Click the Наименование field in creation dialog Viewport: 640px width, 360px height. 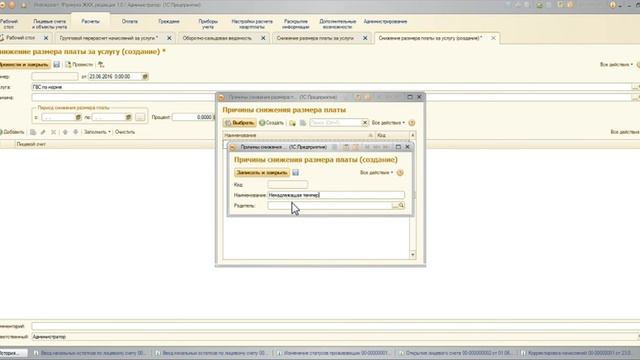336,195
